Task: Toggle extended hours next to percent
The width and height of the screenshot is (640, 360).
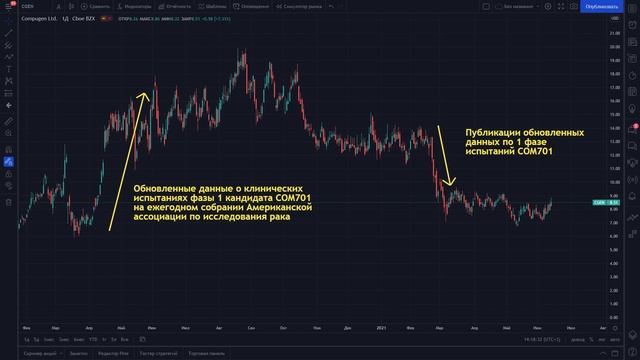Action: [578, 340]
